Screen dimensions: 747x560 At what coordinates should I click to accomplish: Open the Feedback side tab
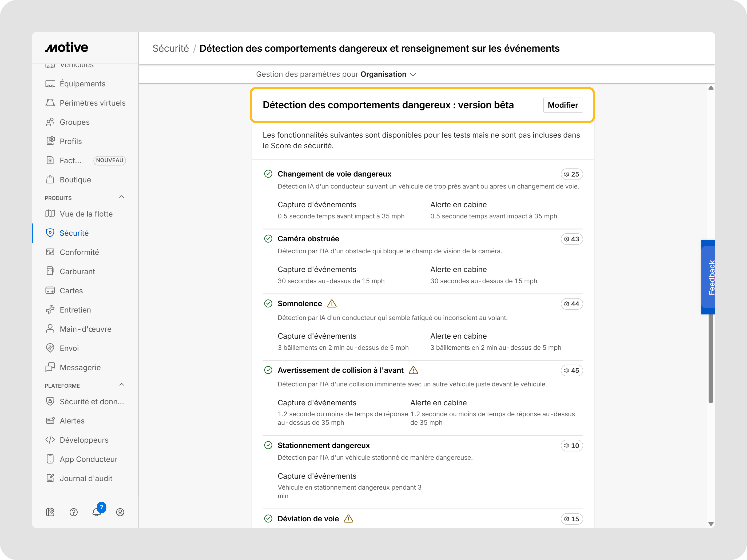point(709,277)
